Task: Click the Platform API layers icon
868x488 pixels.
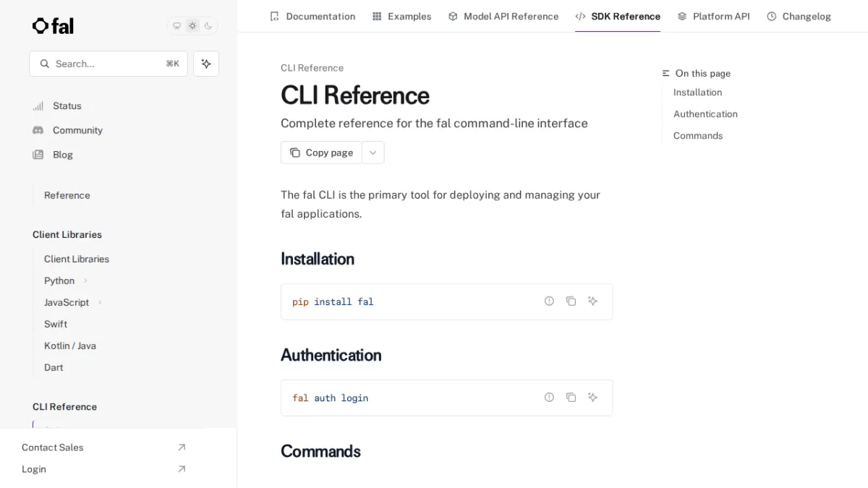Action: click(682, 16)
